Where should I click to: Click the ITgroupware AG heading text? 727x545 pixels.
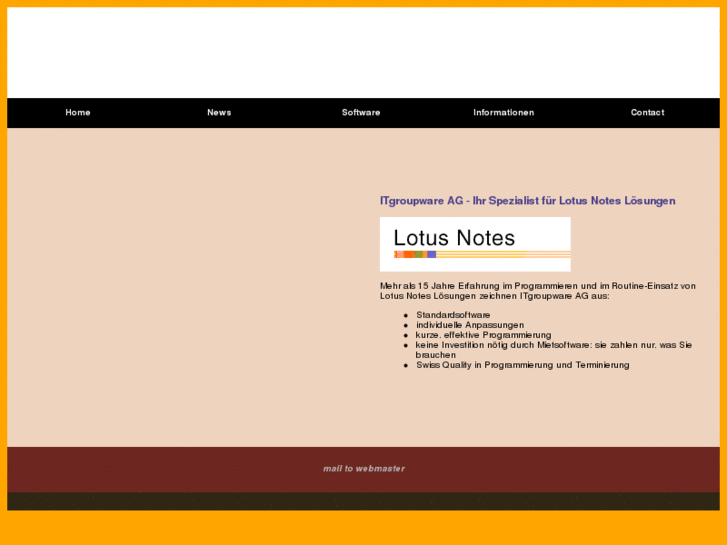pyautogui.click(x=528, y=201)
